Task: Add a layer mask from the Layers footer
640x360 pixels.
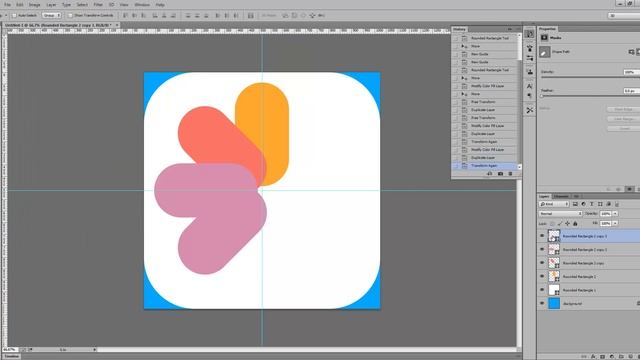Action: tap(602, 357)
